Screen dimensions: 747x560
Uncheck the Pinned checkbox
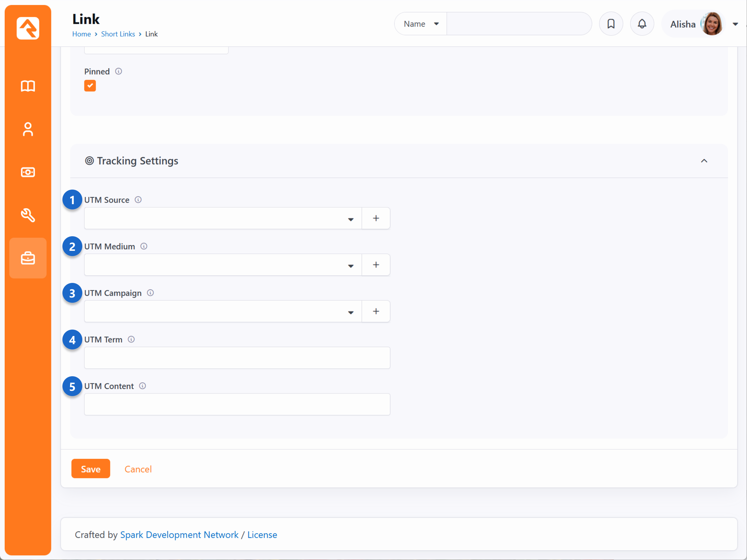[90, 86]
